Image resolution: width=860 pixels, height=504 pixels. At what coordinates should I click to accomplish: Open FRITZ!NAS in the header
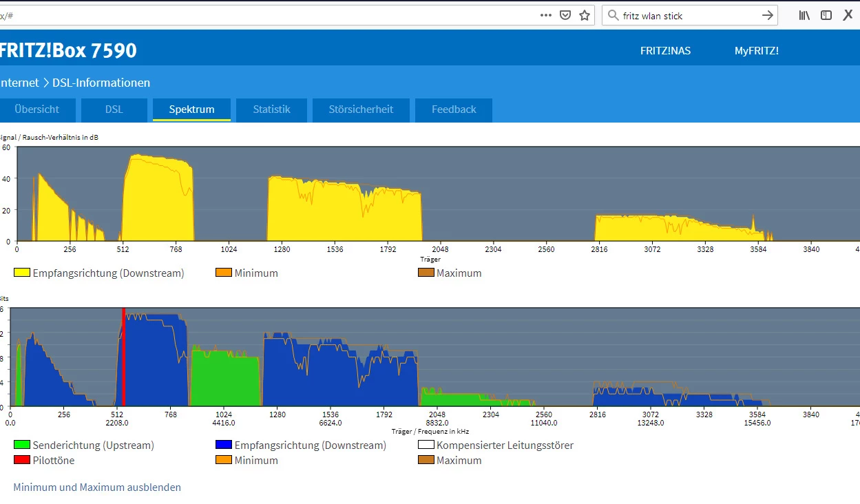coord(665,51)
